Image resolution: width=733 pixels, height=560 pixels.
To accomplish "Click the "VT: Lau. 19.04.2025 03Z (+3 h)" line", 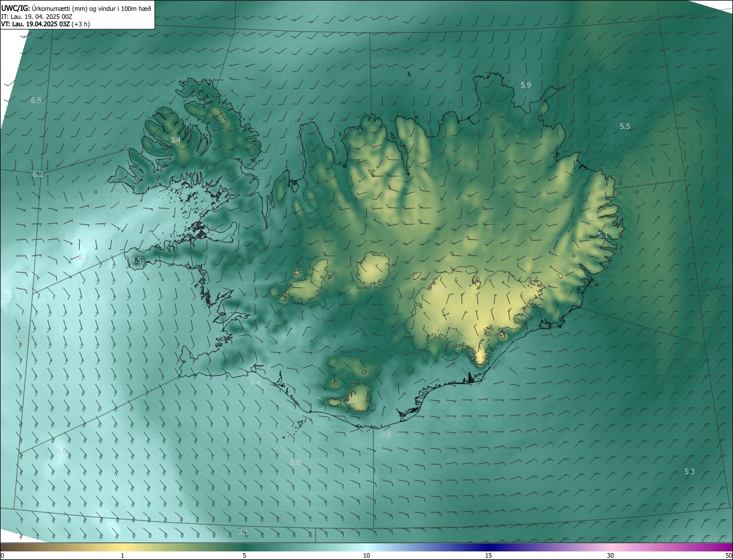I will tap(45, 24).
